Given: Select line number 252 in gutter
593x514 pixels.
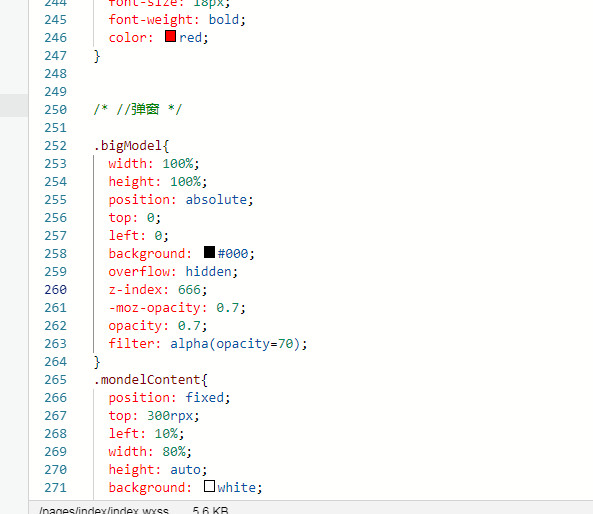Looking at the screenshot, I should coord(56,146).
